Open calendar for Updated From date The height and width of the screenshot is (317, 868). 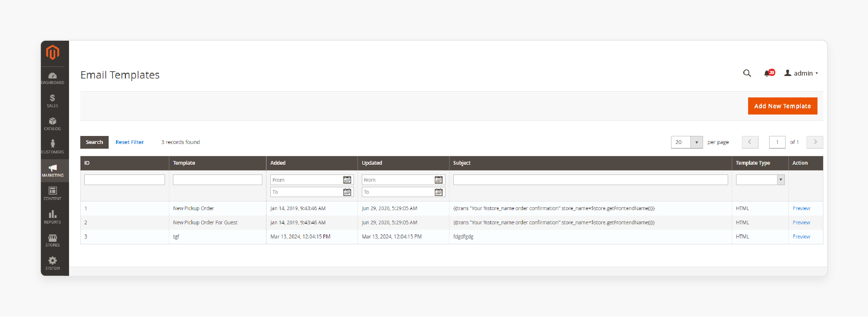(x=439, y=180)
